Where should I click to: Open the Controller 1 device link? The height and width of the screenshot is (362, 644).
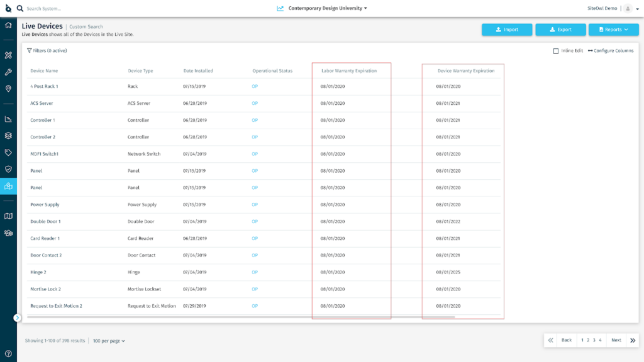(42, 119)
